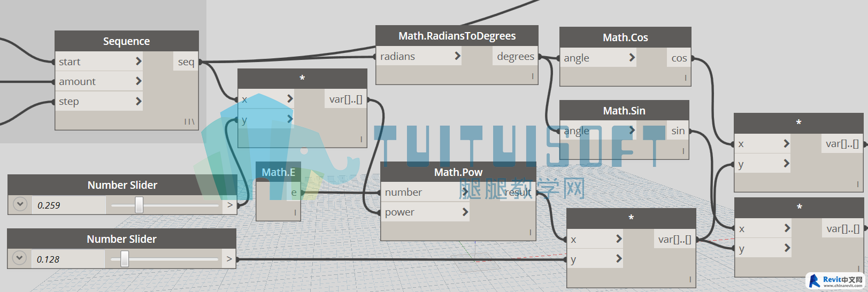Screen dimensions: 868x292
Task: Click the degrees output port
Action: pos(515,57)
